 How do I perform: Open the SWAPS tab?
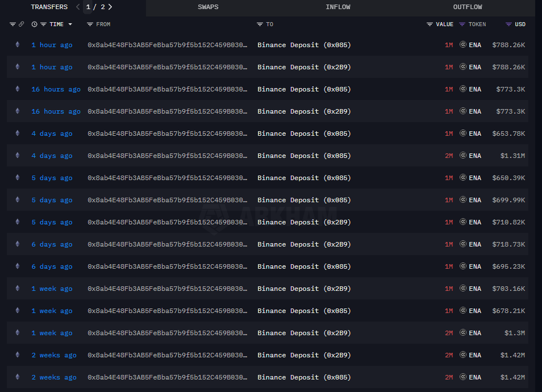click(208, 7)
